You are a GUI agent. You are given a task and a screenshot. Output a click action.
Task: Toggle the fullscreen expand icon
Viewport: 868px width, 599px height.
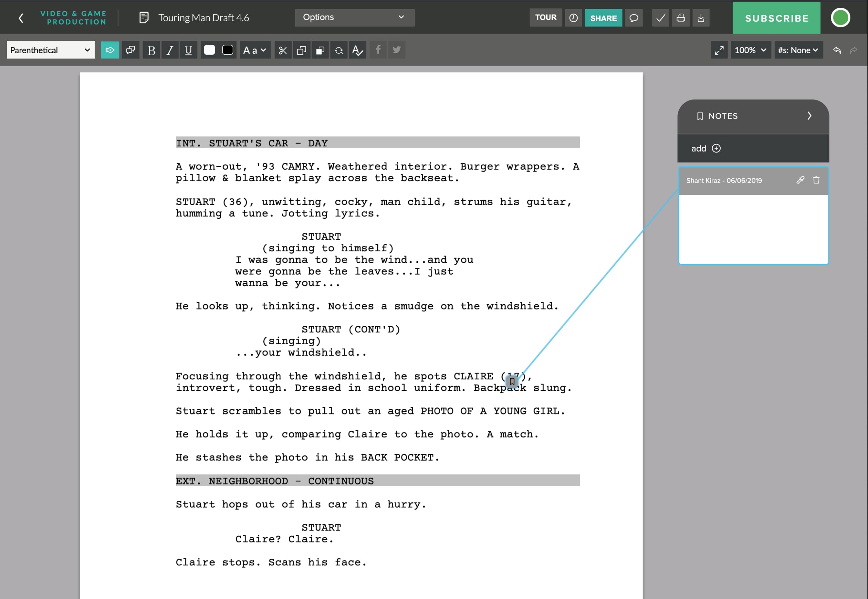(719, 50)
